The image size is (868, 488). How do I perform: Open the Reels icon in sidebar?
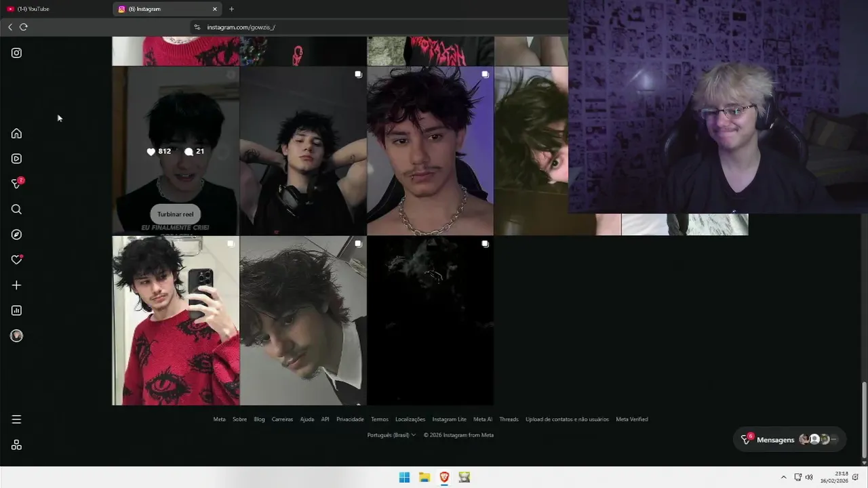pos(16,159)
